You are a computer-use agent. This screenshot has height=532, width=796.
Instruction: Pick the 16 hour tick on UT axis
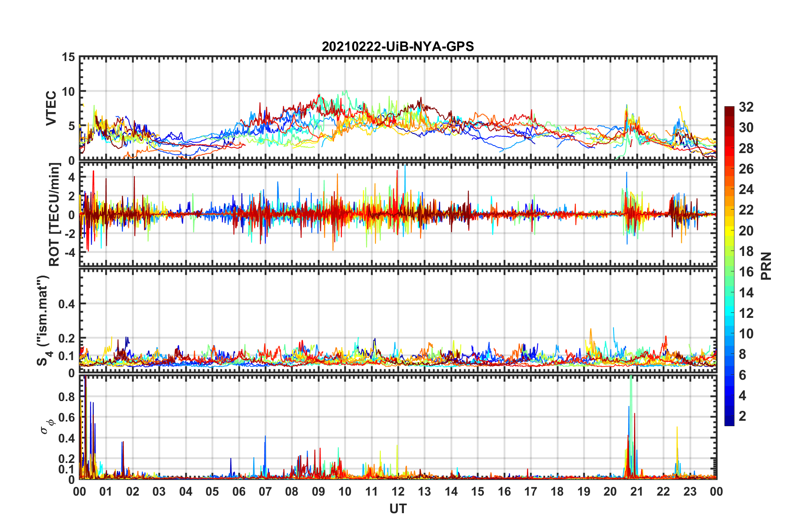[504, 491]
